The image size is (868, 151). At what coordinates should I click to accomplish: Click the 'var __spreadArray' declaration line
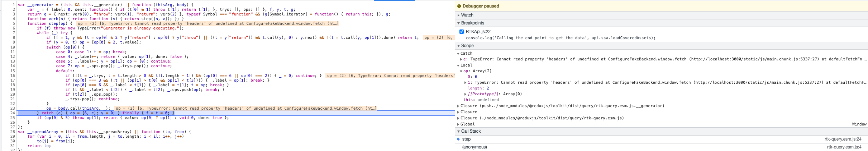pyautogui.click(x=104, y=132)
